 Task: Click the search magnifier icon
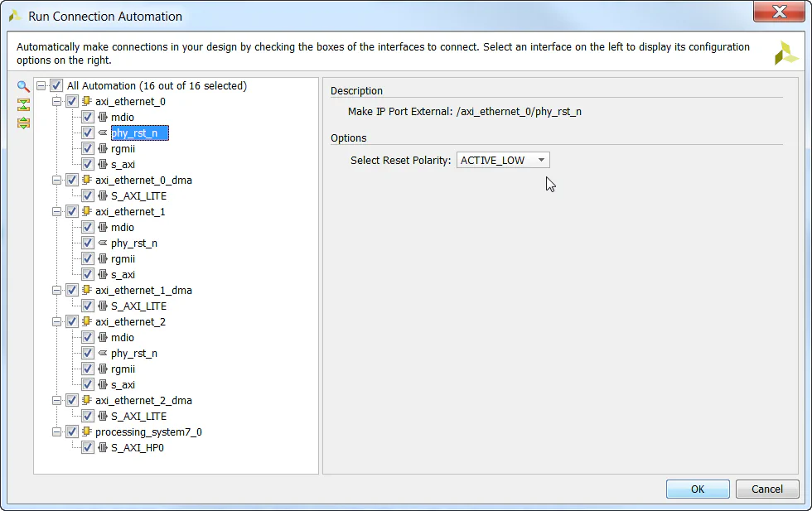point(23,87)
